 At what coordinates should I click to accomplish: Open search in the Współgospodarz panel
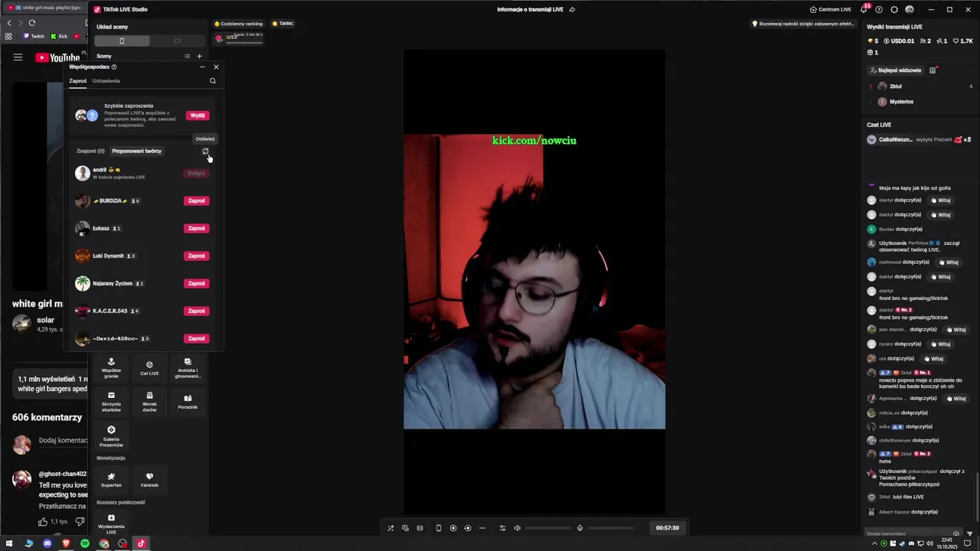213,81
